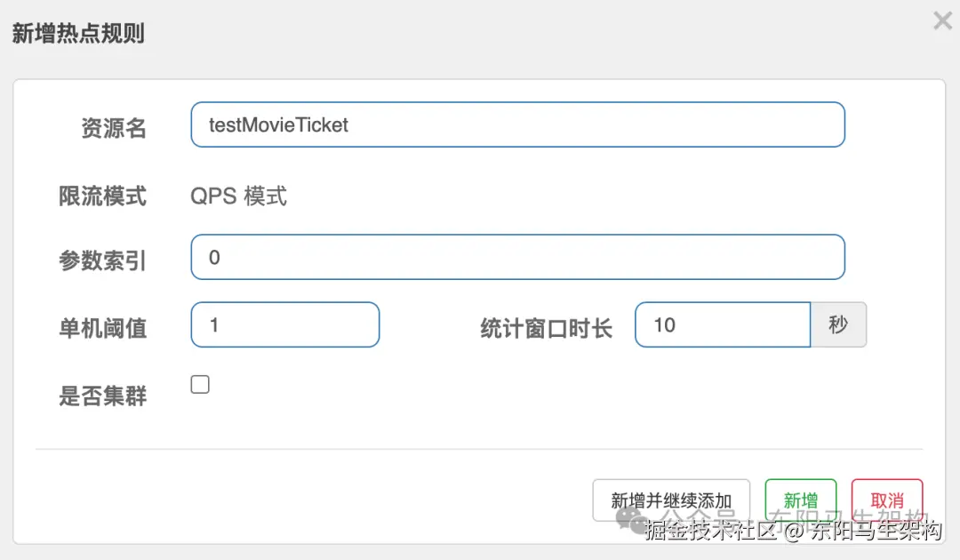
Task: Click the 单机阈值 label
Action: click(102, 328)
